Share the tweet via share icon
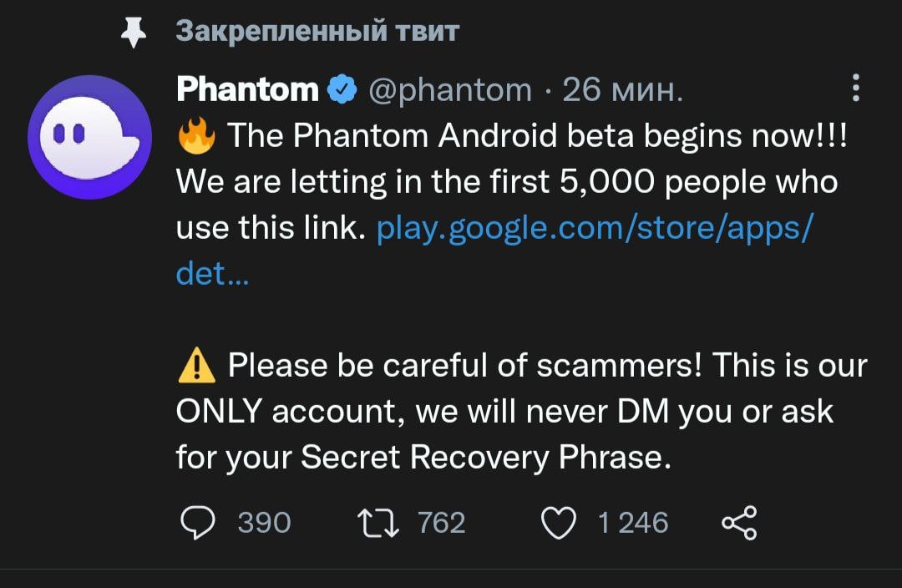This screenshot has width=902, height=588. [738, 523]
